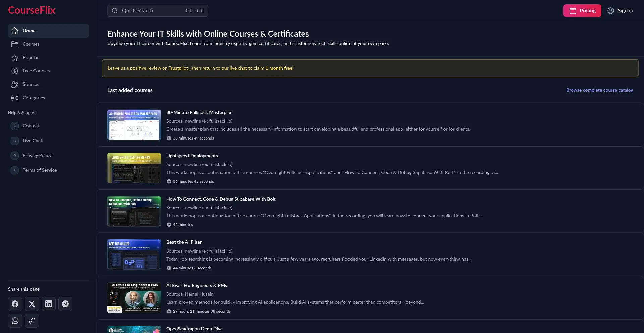Screen dimensions: 644x333
Task: Share page through WhatsApp icon
Action: point(15,321)
